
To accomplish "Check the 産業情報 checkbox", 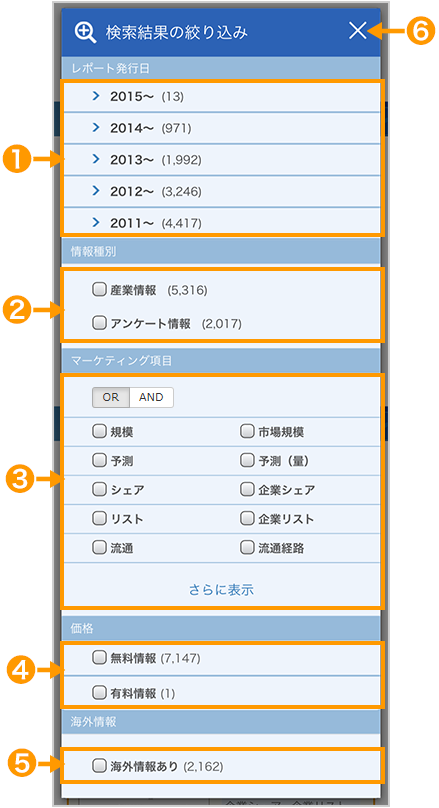I will pos(98,290).
